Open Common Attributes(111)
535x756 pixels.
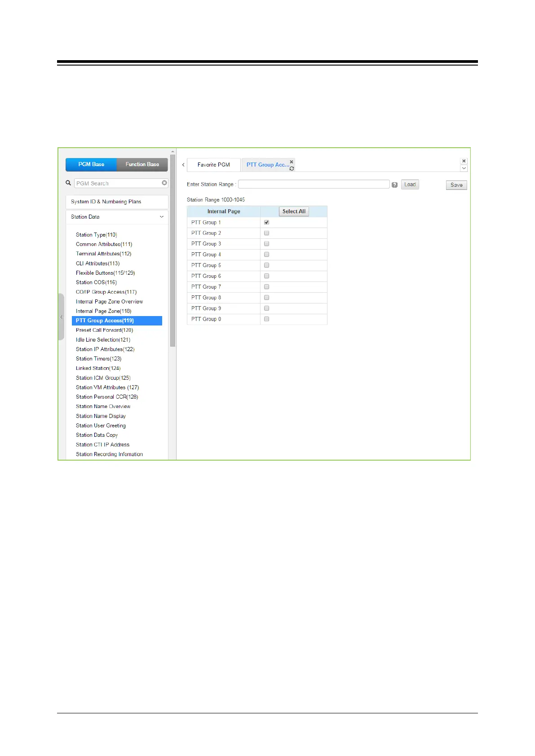tap(104, 244)
